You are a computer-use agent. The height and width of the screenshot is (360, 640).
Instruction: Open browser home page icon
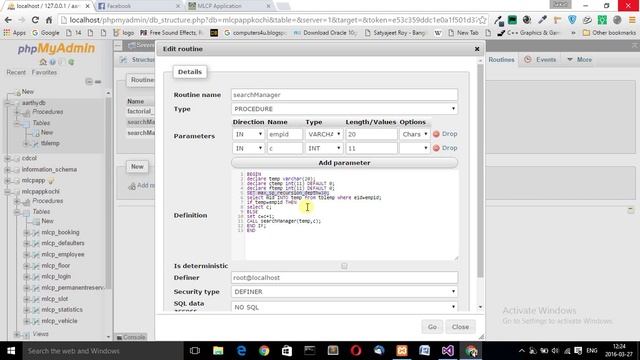point(49,20)
